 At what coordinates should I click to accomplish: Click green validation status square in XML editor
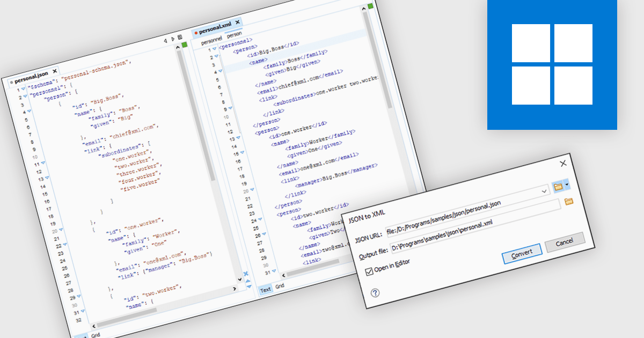tap(370, 6)
